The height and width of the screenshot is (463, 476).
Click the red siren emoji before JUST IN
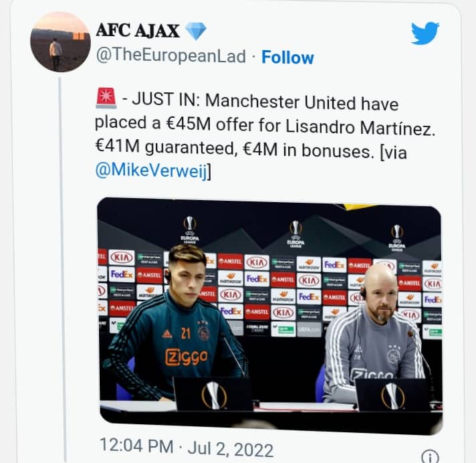coord(106,98)
